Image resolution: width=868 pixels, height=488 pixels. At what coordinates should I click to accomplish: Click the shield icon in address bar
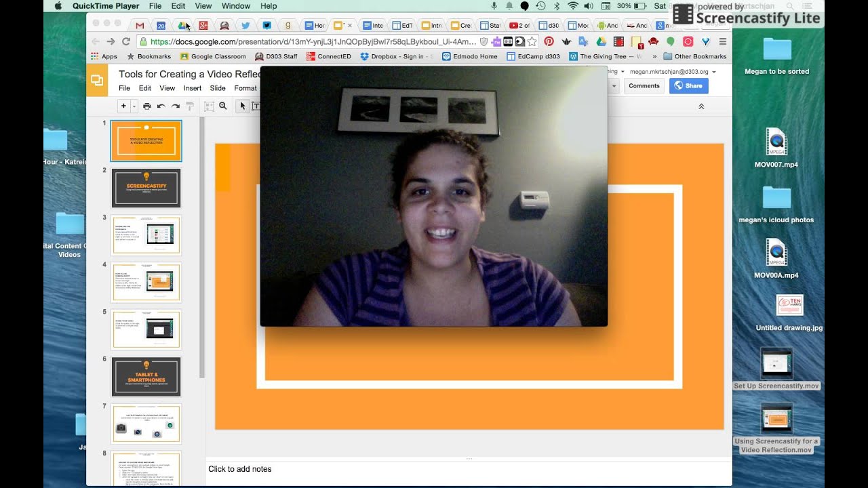coord(484,41)
